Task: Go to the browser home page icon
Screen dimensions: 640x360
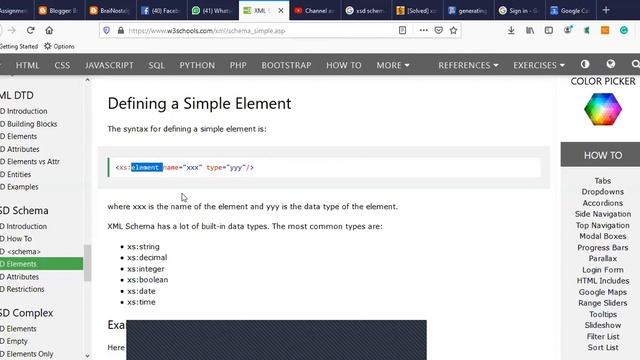Action: (x=49, y=30)
